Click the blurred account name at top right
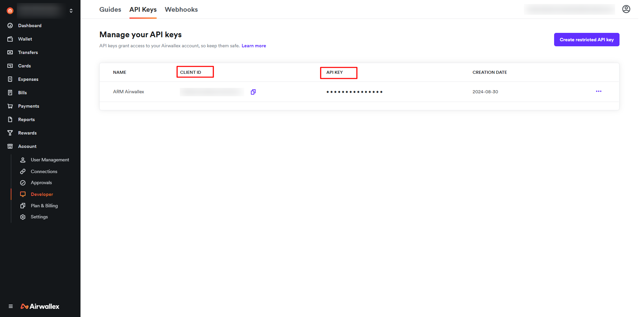 (570, 9)
